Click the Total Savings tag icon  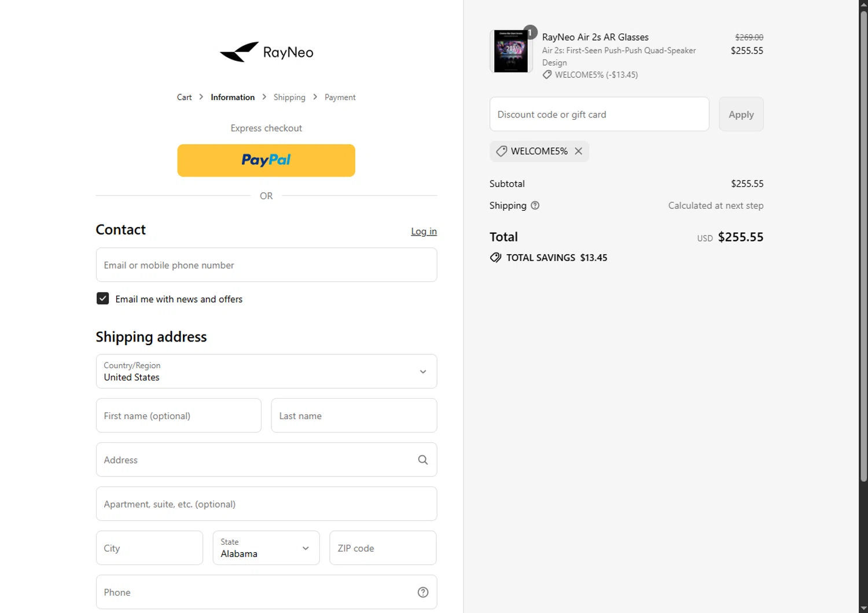click(x=495, y=258)
